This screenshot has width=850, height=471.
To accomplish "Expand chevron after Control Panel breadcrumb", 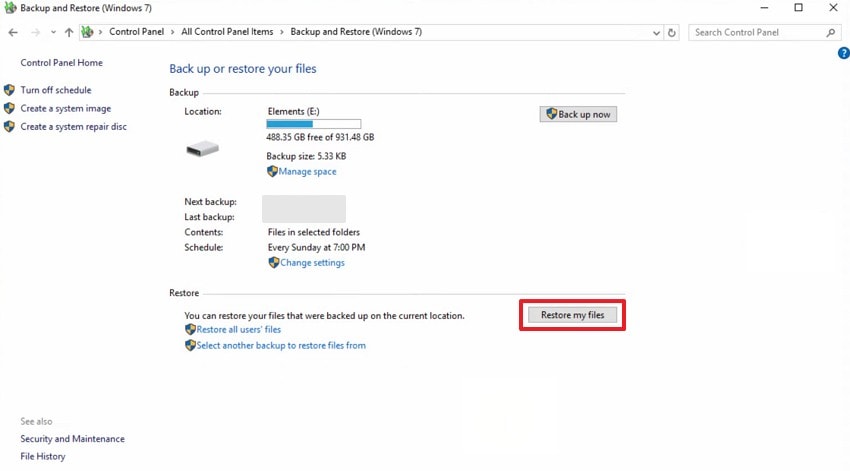I will pyautogui.click(x=175, y=32).
